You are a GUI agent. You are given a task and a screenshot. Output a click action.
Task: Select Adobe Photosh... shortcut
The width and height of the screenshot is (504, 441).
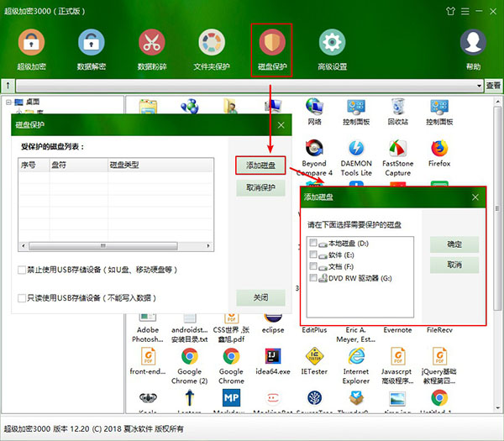[148, 328]
